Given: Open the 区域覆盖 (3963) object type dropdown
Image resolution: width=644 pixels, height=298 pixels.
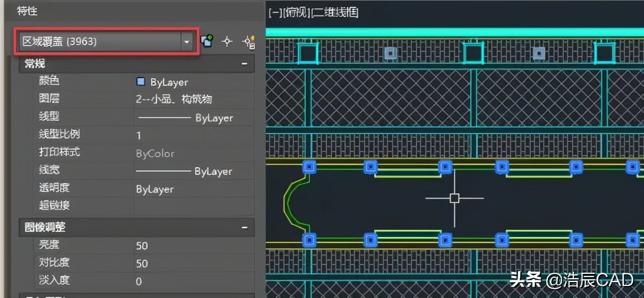Looking at the screenshot, I should pyautogui.click(x=107, y=42).
